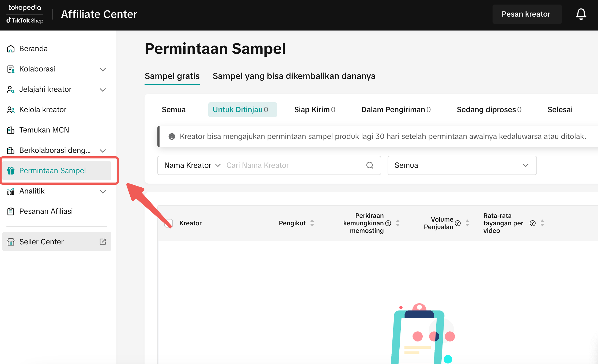Tick the select-all checkbox beside Kreator
Screen dimensions: 598x364
pyautogui.click(x=169, y=223)
